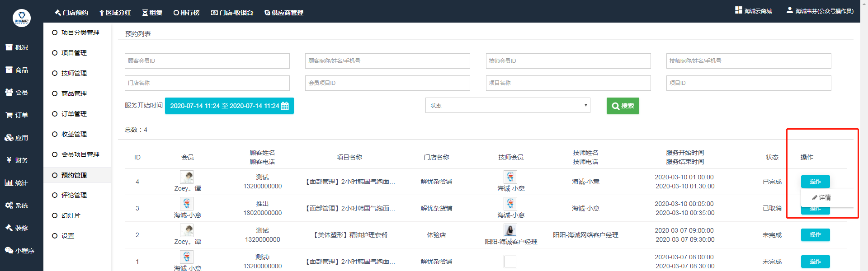Open the 概况 overview sidebar item
This screenshot has width=868, height=271.
(17, 47)
